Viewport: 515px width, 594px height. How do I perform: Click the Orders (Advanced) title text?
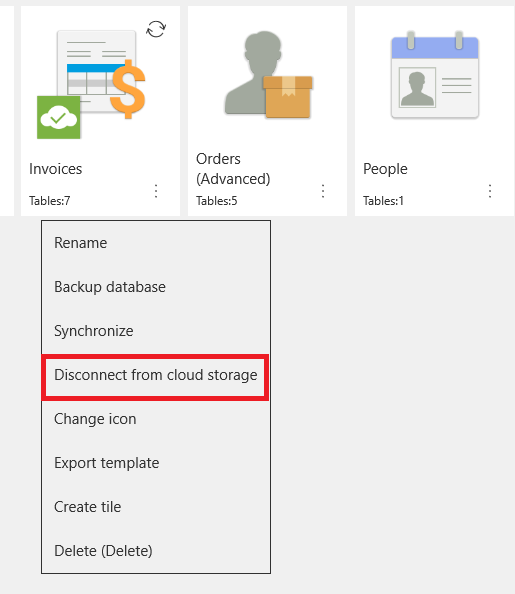click(x=233, y=169)
